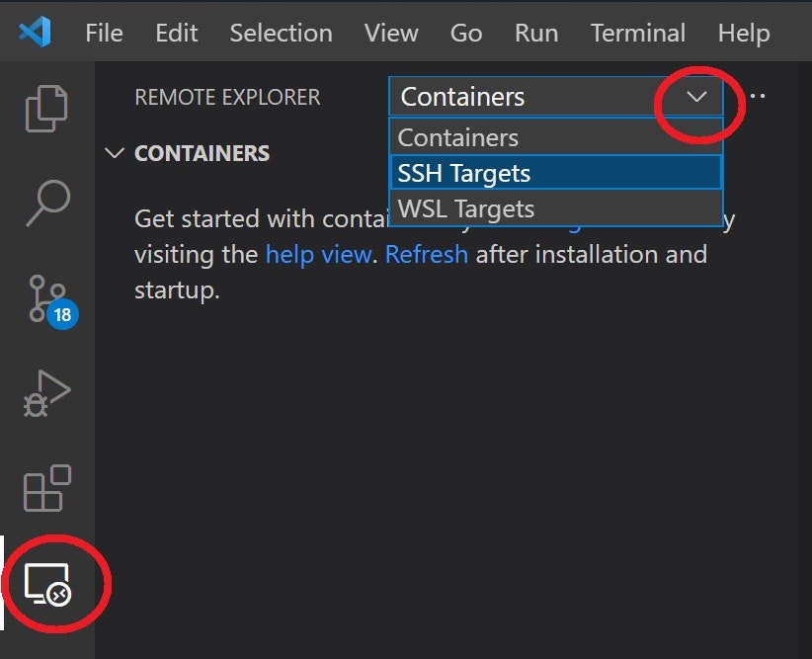Open the Extensions view icon
The height and width of the screenshot is (659, 812).
[x=47, y=488]
